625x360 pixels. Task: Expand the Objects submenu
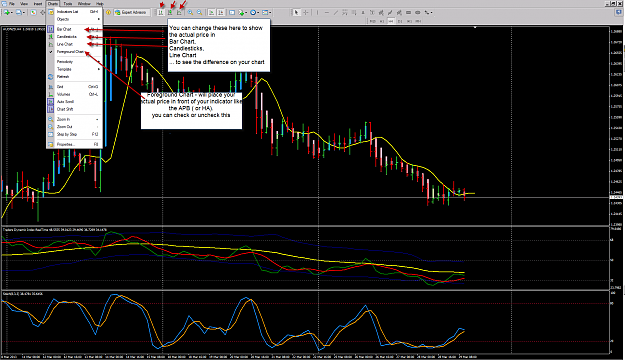tap(74, 19)
